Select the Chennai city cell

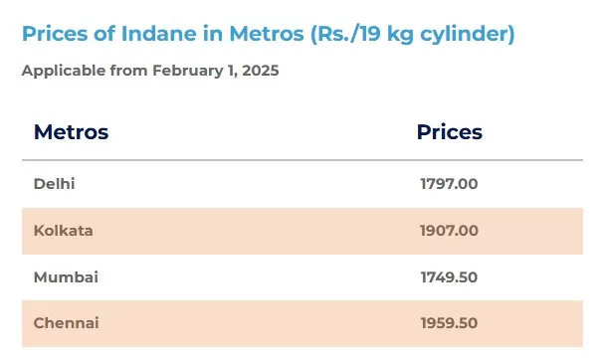click(67, 323)
